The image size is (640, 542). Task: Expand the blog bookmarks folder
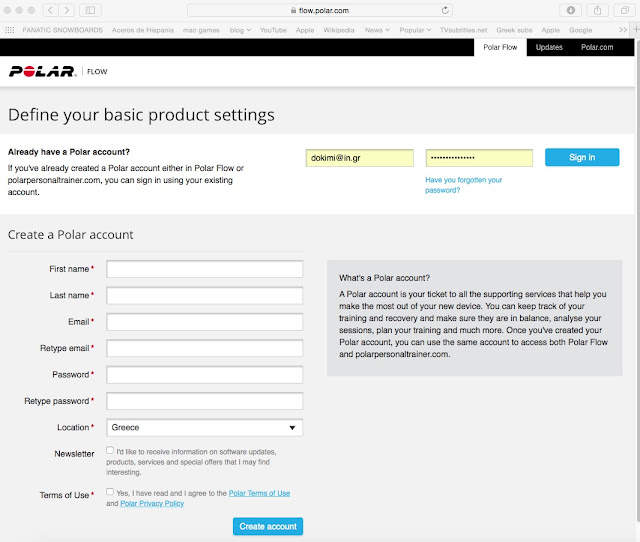[240, 30]
